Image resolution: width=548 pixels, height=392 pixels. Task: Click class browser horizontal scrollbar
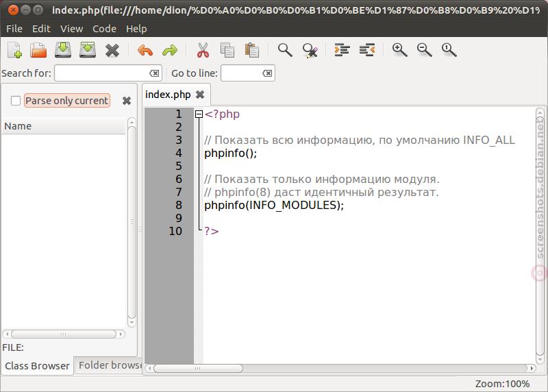pyautogui.click(x=63, y=334)
